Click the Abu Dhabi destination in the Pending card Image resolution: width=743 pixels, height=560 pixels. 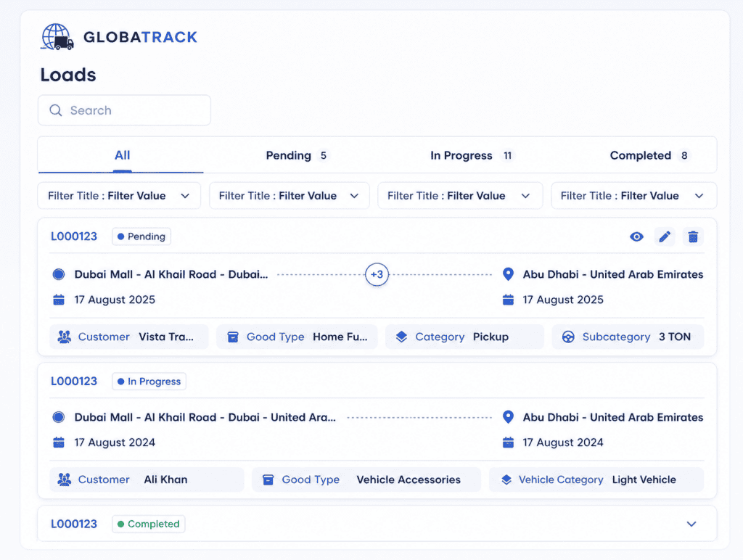(x=612, y=274)
